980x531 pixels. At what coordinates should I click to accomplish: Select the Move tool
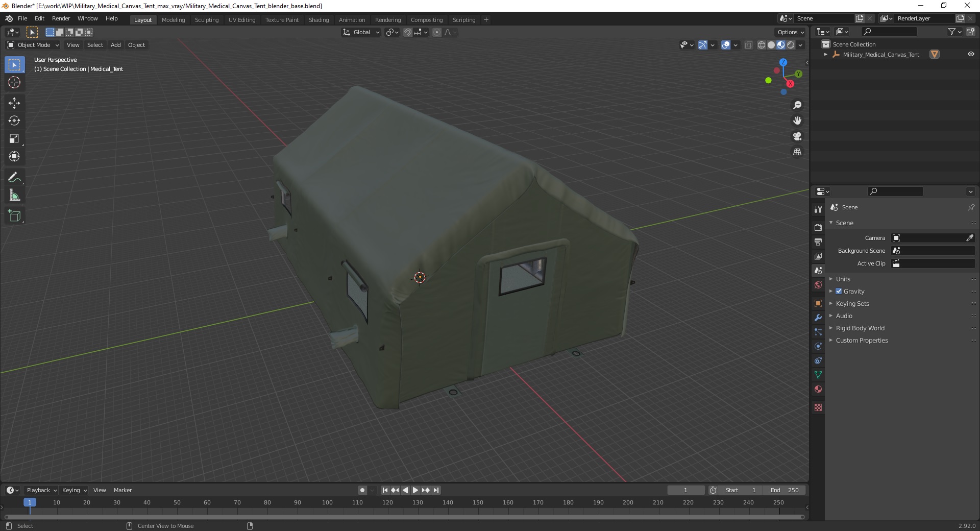(x=14, y=103)
